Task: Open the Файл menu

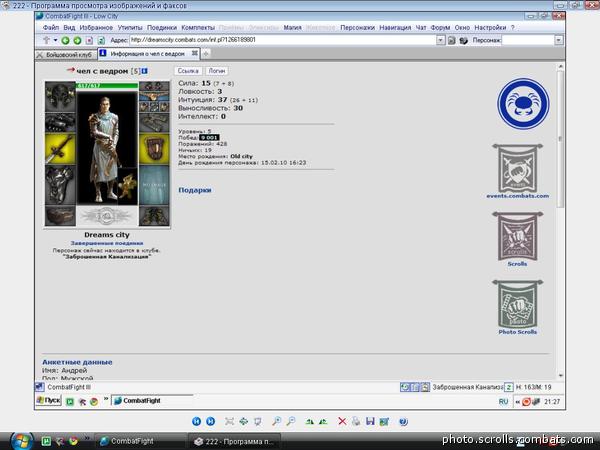Action: coord(51,28)
